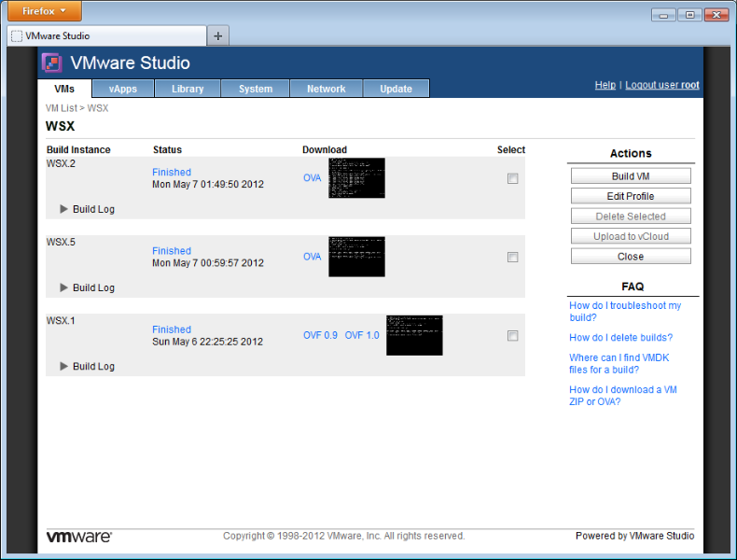Viewport: 737px width, 560px height.
Task: Click the Upload to vCloud button
Action: tap(631, 236)
